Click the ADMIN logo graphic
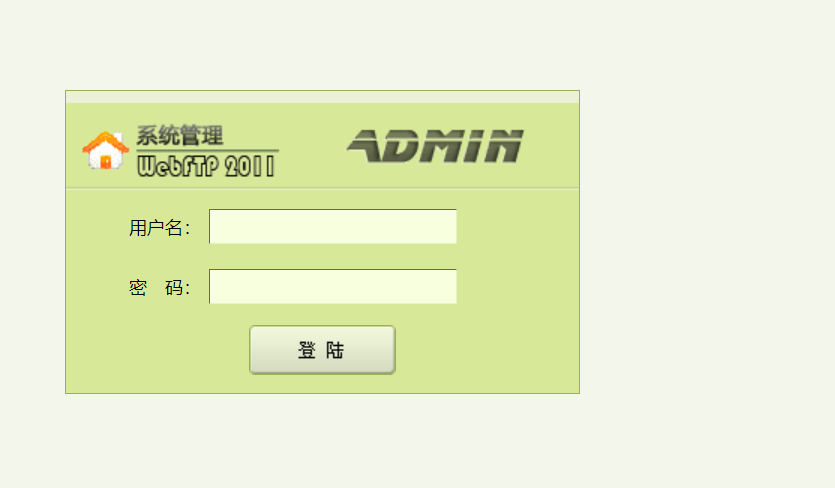Viewport: 835px width, 488px height. pos(435,145)
